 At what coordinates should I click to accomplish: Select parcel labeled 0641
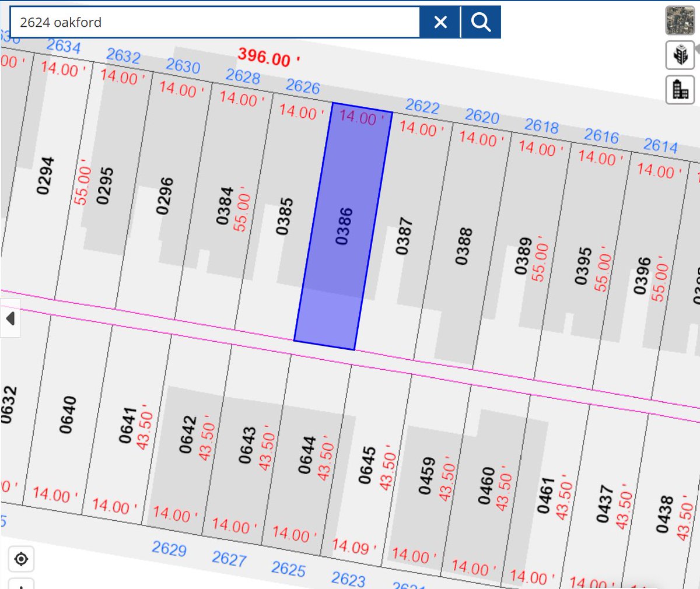(127, 425)
